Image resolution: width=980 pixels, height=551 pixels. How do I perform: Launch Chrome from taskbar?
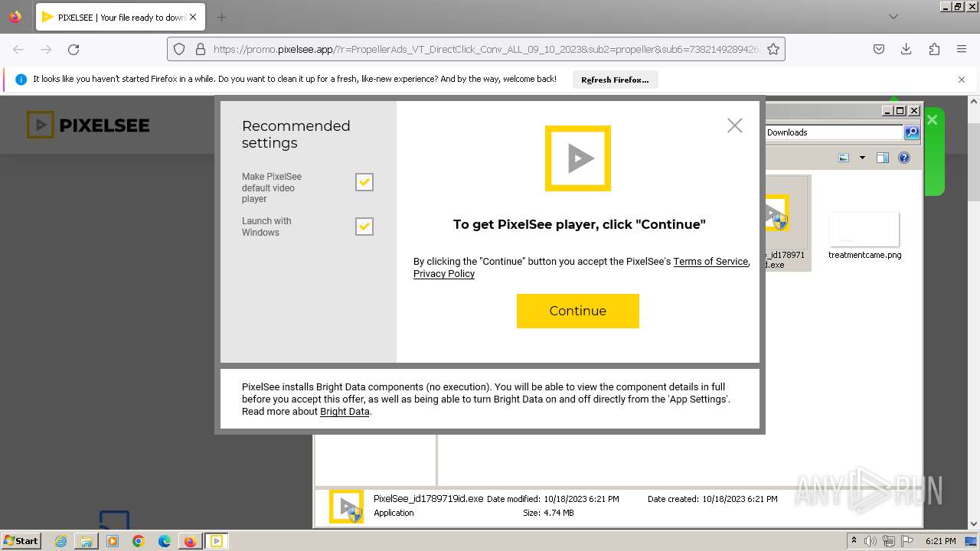click(x=139, y=541)
